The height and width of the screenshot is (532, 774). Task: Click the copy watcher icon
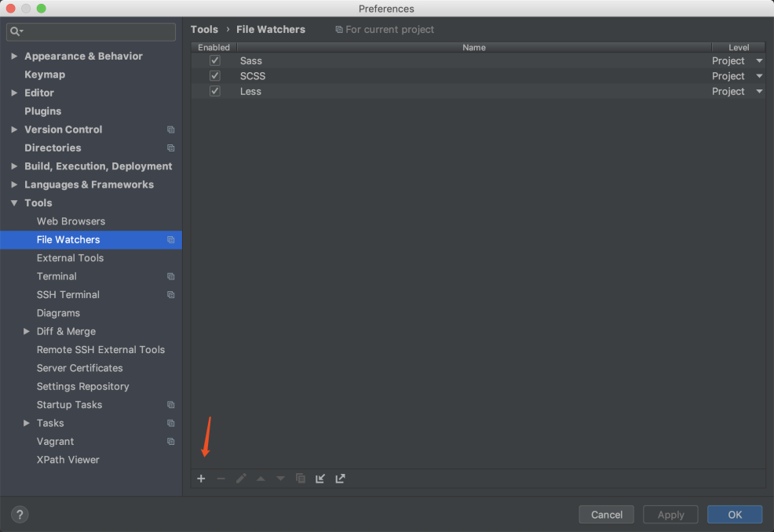click(301, 479)
